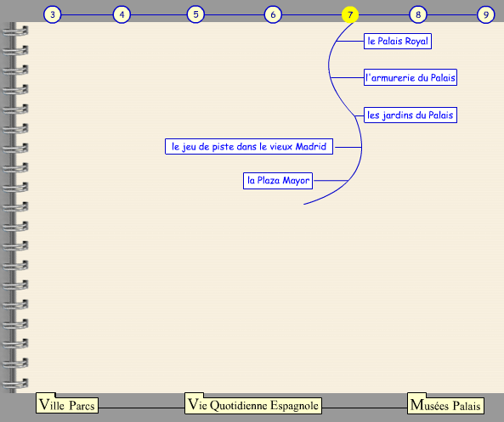Viewport: 504px width, 422px height.
Task: Choose "la Plaza Mayor" entry
Action: tap(278, 181)
